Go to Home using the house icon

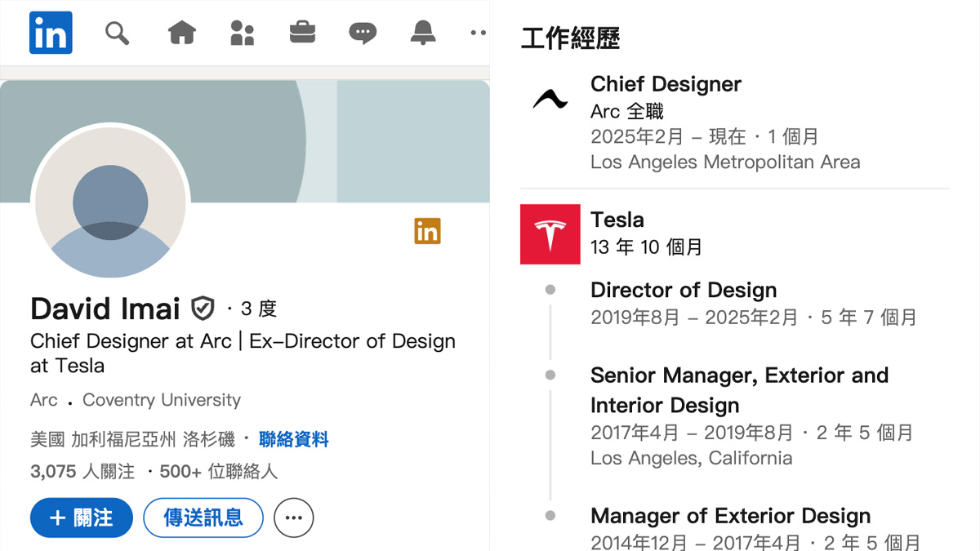tap(181, 33)
